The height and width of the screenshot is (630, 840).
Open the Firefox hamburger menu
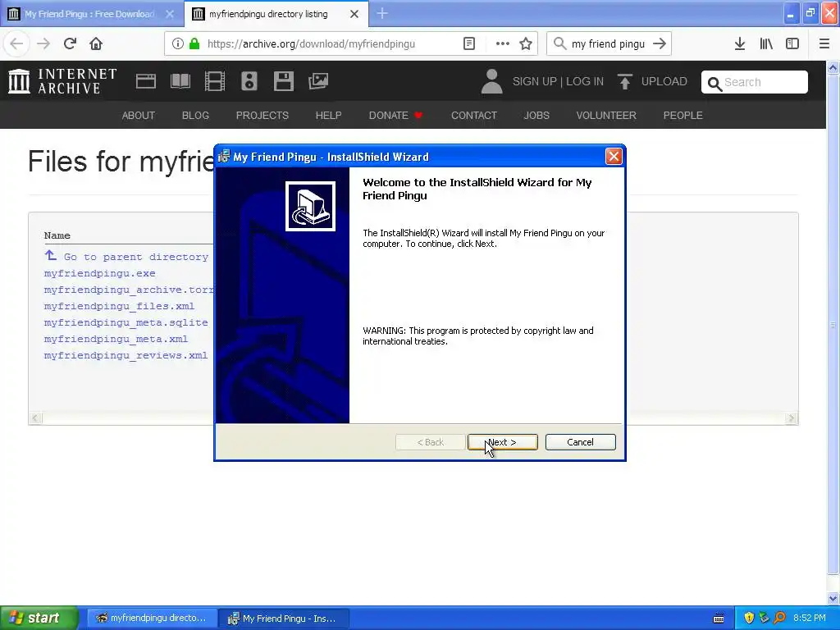(824, 43)
